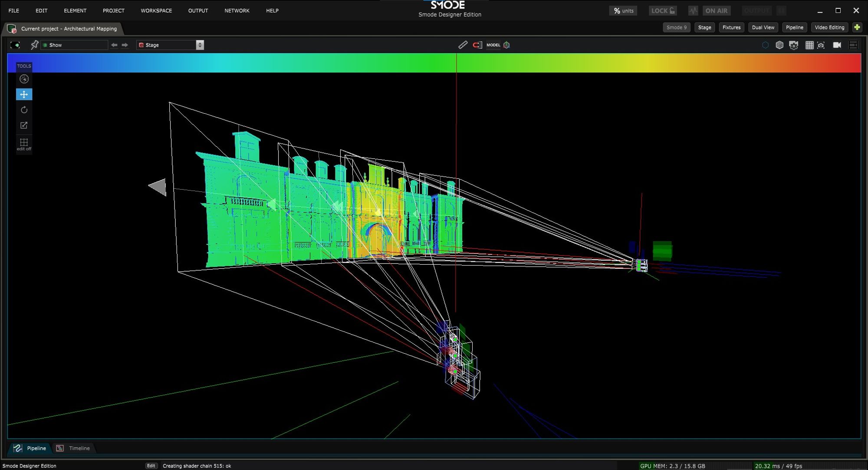
Task: Click the screenshot camera icon in the viewport toolbar
Action: coord(821,45)
